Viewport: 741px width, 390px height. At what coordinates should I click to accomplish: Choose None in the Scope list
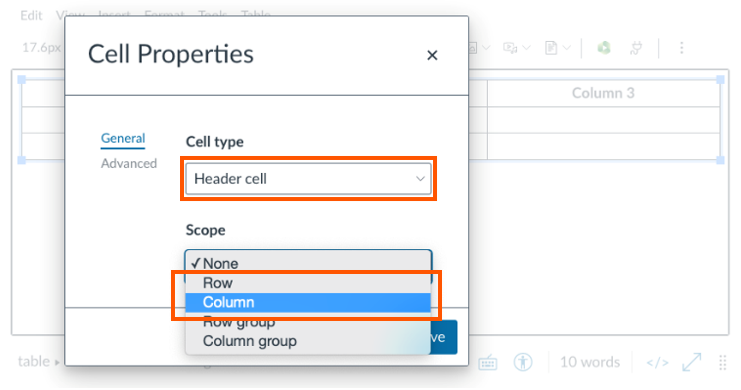[308, 263]
